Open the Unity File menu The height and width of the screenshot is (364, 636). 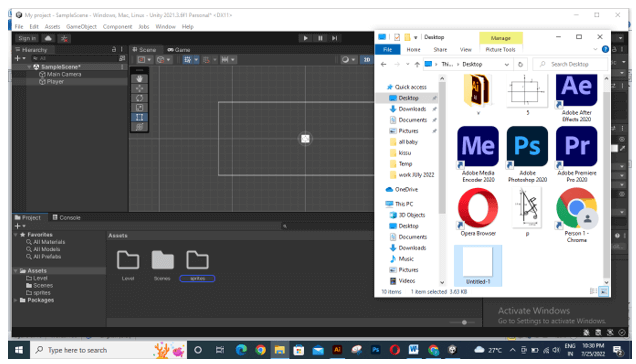pyautogui.click(x=19, y=27)
